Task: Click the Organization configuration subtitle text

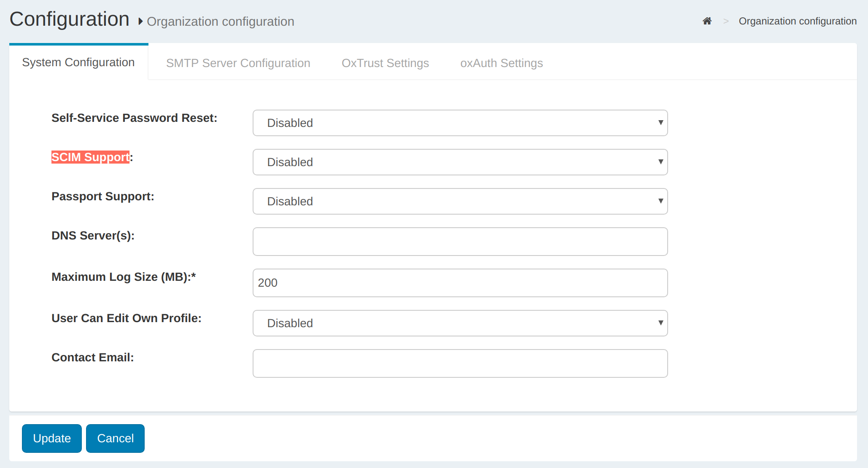Action: 220,22
